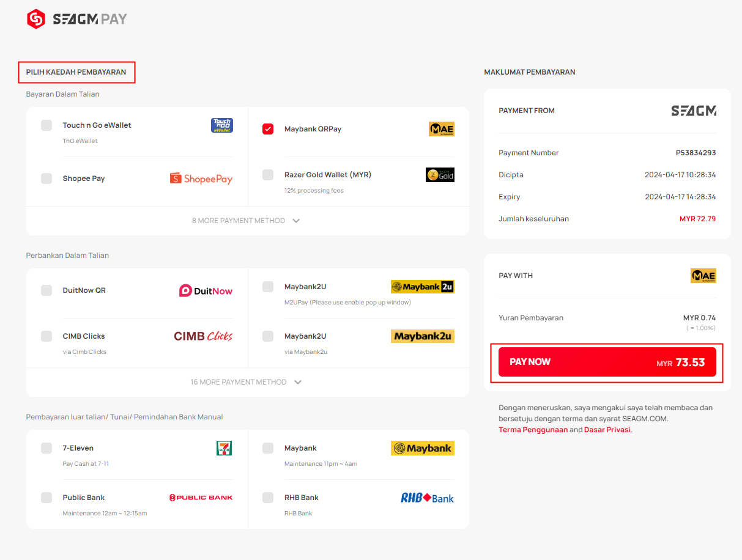Click the 'Maintenance 12am ~ 12:15am' note
The height and width of the screenshot is (560, 742).
click(105, 514)
